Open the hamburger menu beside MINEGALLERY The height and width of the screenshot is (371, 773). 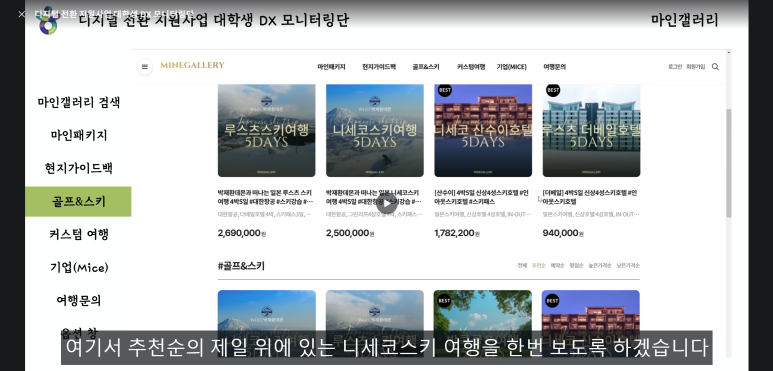[144, 67]
